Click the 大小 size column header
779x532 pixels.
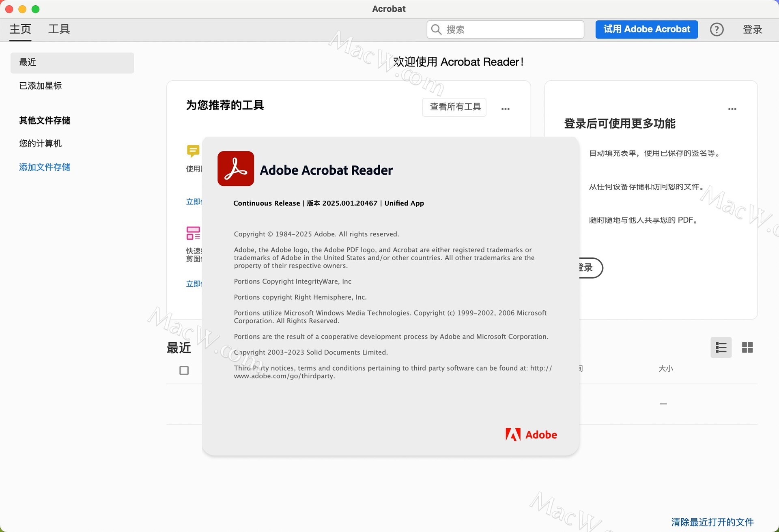click(x=665, y=369)
